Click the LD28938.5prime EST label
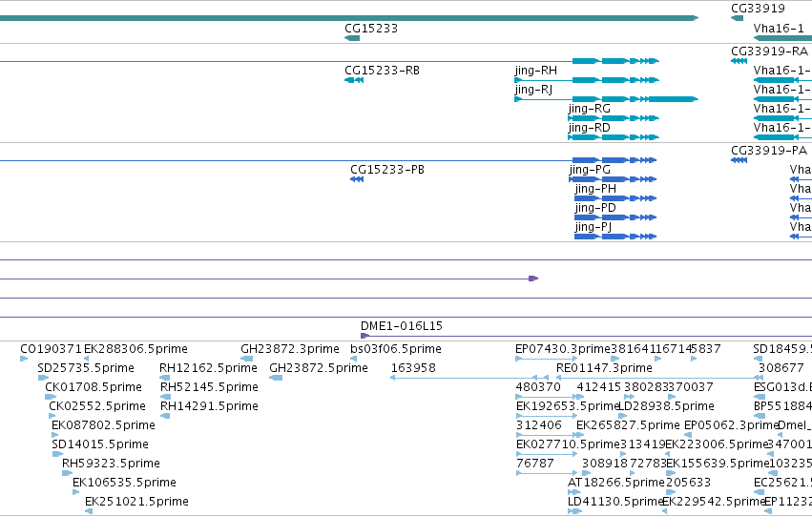Screen dimensions: 812x516 pos(667,406)
